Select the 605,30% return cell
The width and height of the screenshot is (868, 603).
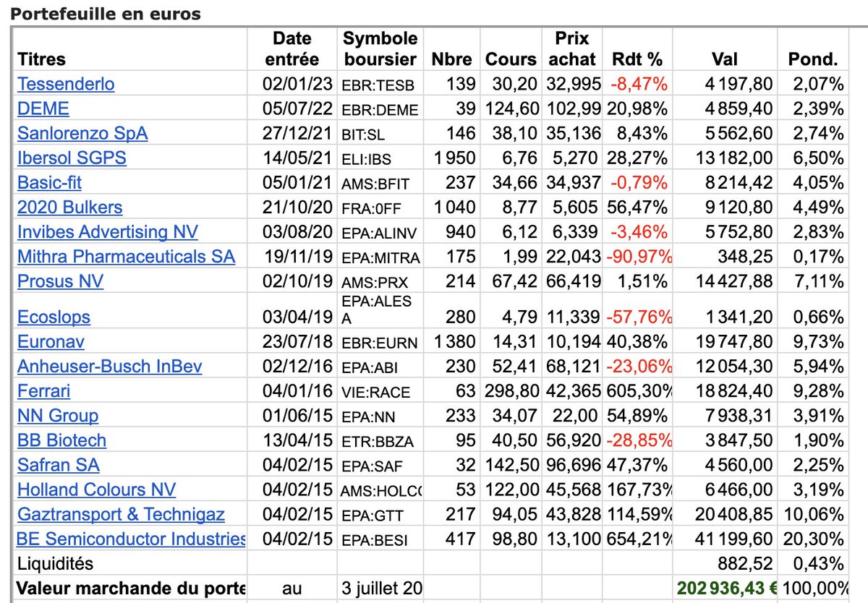pyautogui.click(x=641, y=391)
